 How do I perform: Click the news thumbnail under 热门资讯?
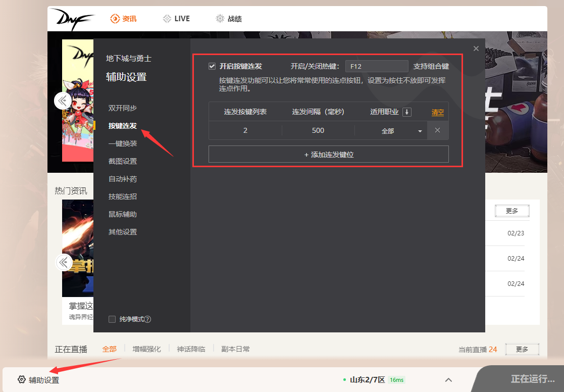tap(78, 249)
